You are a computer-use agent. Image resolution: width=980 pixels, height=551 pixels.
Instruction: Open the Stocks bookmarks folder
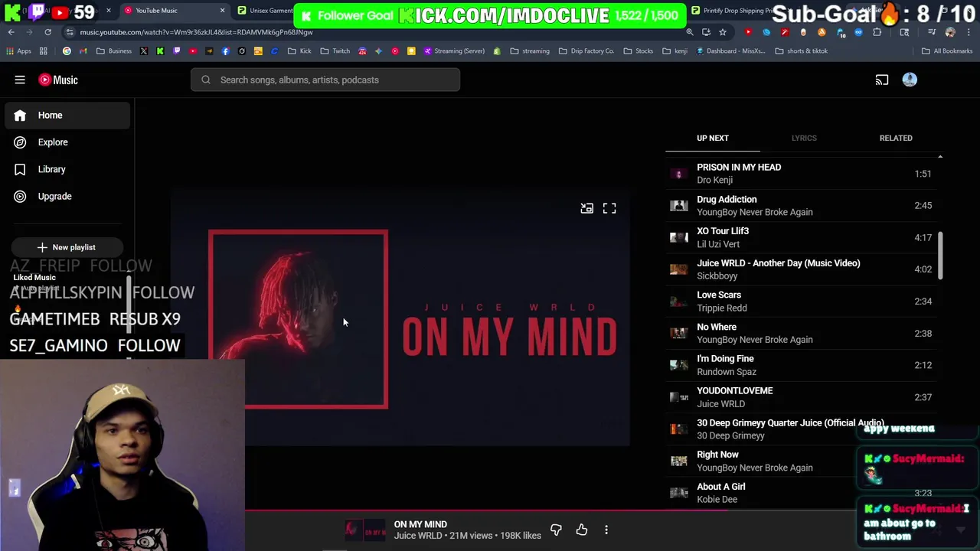(x=639, y=51)
